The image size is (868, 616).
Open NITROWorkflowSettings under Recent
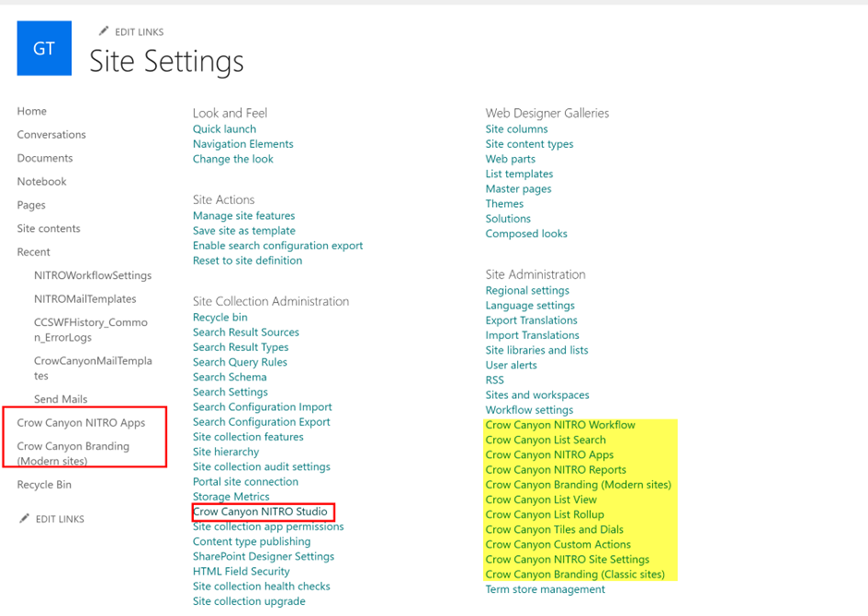93,275
